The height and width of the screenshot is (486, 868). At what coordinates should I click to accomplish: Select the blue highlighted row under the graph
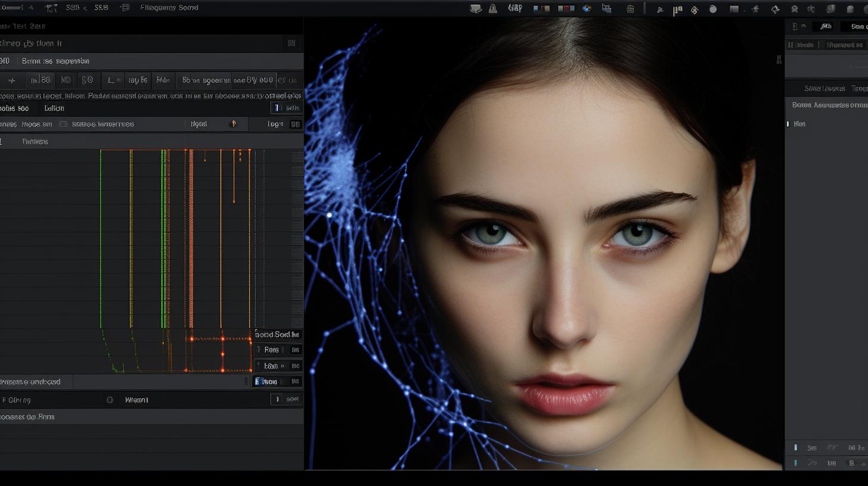pyautogui.click(x=277, y=381)
